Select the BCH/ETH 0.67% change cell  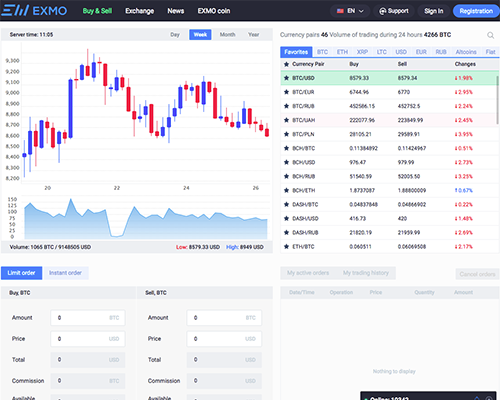point(464,190)
